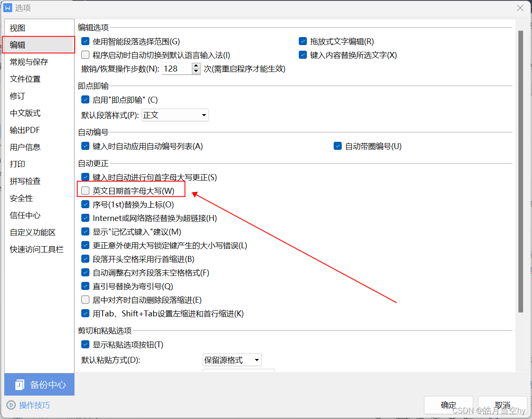Toggle Internet或网络路径替换为超链接(H)
The image size is (532, 419).
click(x=86, y=218)
